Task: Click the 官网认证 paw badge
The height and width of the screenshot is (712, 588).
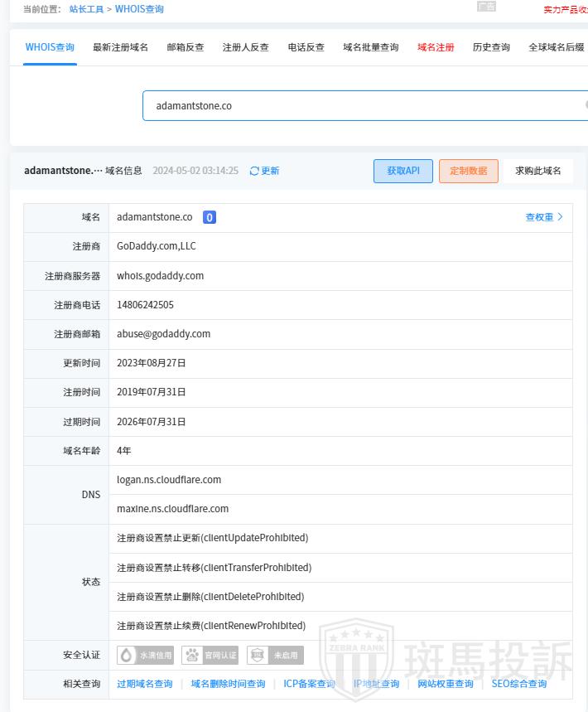Action: 210,655
